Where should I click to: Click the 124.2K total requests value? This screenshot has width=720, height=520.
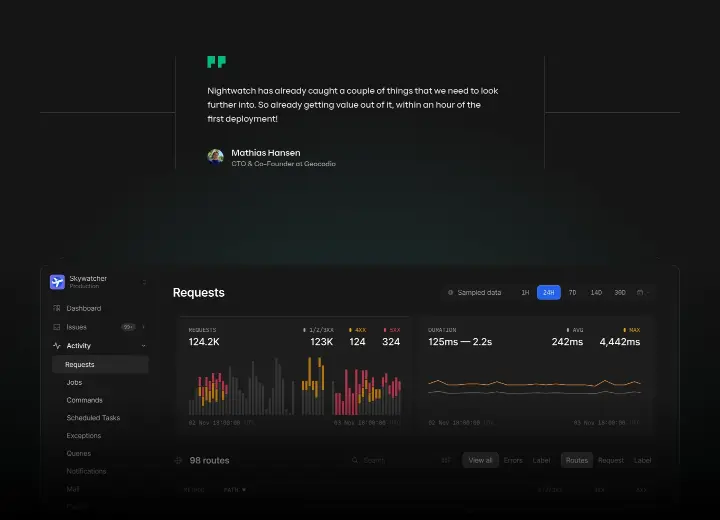coord(204,342)
